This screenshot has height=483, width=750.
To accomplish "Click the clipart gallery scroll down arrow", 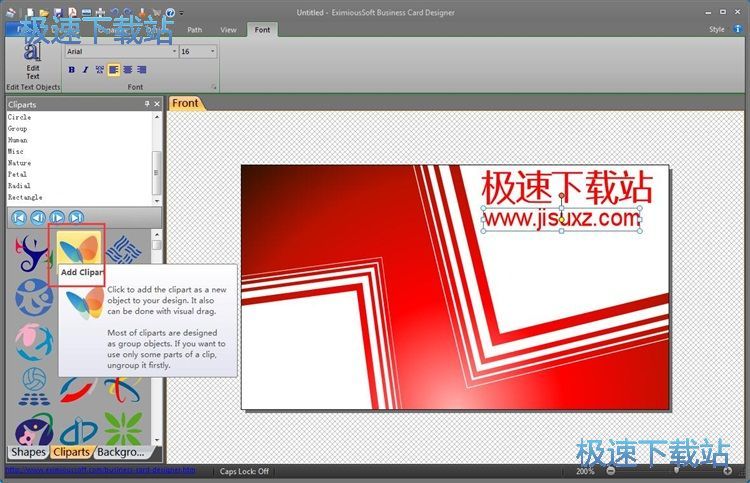I will [x=156, y=440].
